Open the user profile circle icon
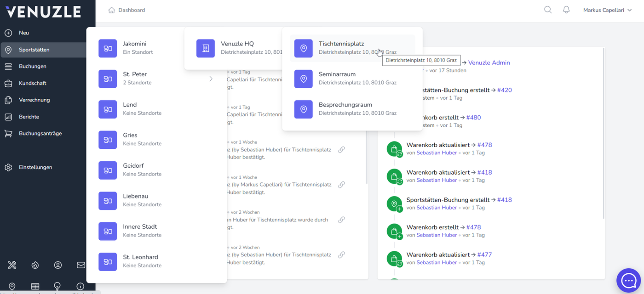 point(58,265)
